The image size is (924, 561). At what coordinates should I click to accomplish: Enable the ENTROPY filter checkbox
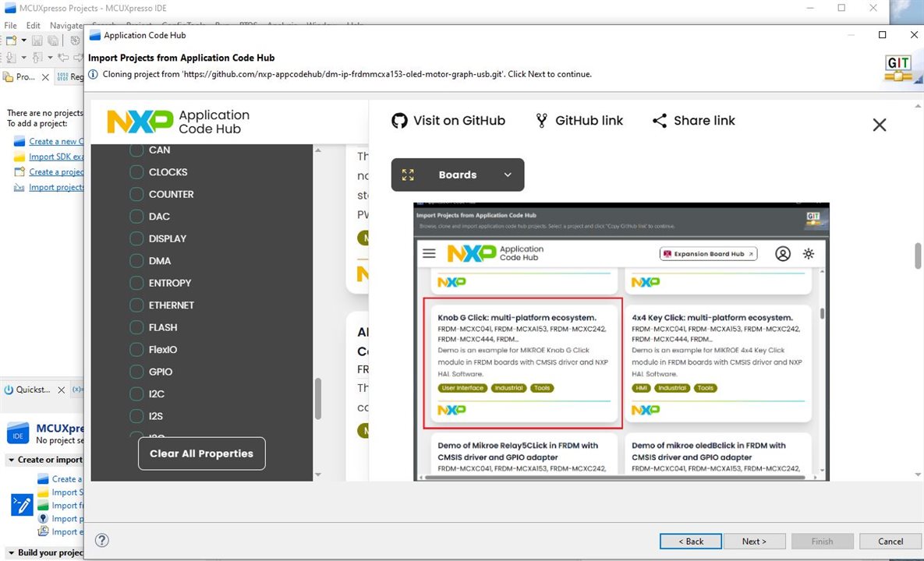(136, 283)
